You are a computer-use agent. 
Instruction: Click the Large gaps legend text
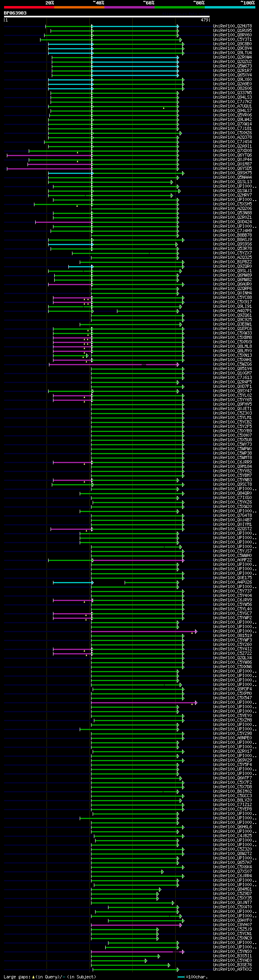pos(50,977)
